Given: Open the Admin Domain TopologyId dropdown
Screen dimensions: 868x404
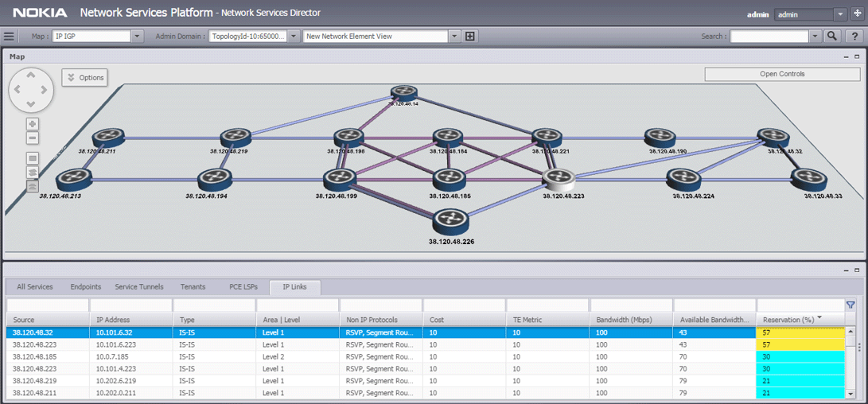Looking at the screenshot, I should click(294, 36).
